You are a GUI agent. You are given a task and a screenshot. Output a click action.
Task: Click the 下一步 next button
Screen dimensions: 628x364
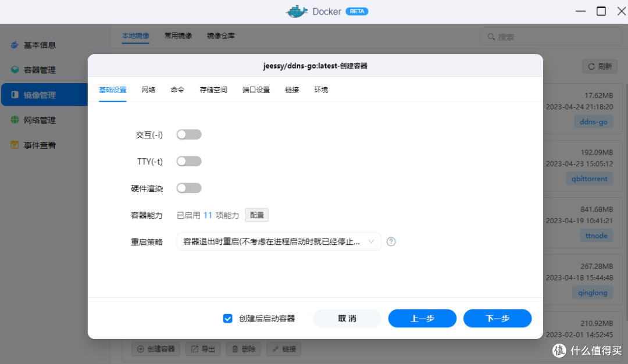(x=497, y=318)
